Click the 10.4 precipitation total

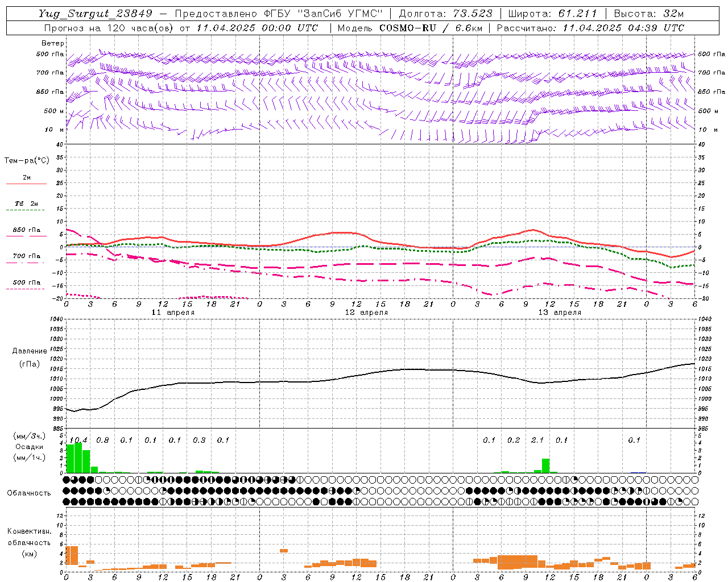point(78,440)
